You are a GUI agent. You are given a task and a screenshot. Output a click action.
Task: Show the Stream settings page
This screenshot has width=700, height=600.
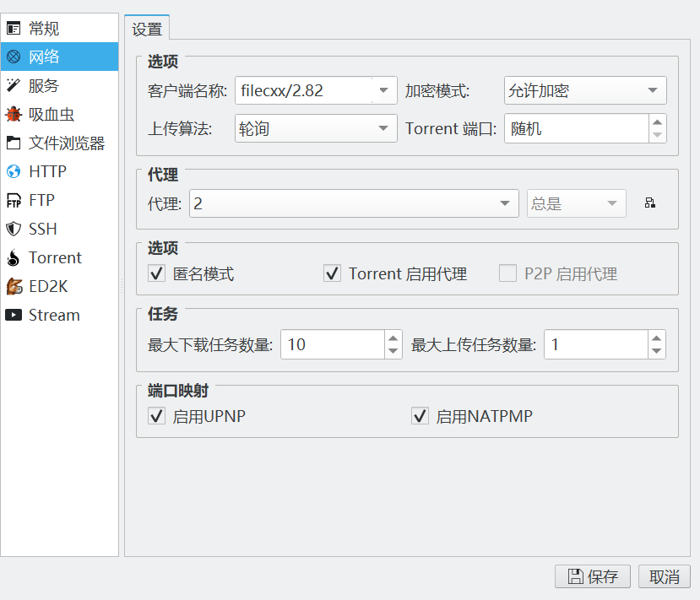(59, 315)
